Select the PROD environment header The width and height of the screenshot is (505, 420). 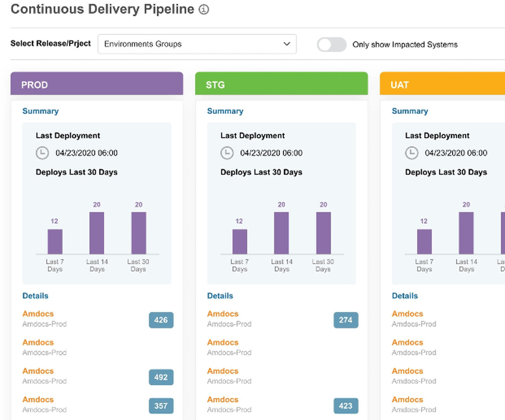97,84
